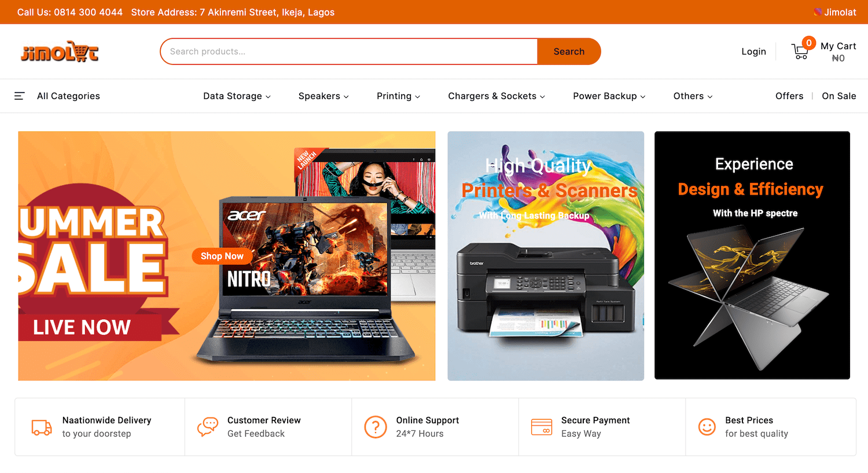
Task: Click the orange Search button
Action: click(569, 52)
